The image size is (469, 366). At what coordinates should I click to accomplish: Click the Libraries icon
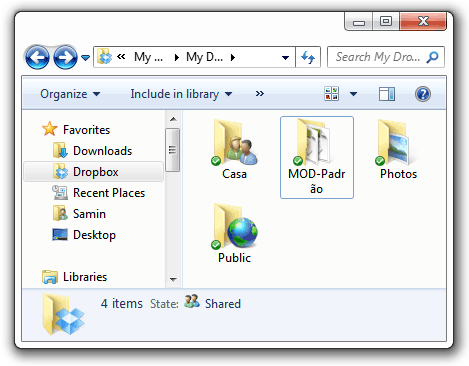click(50, 277)
